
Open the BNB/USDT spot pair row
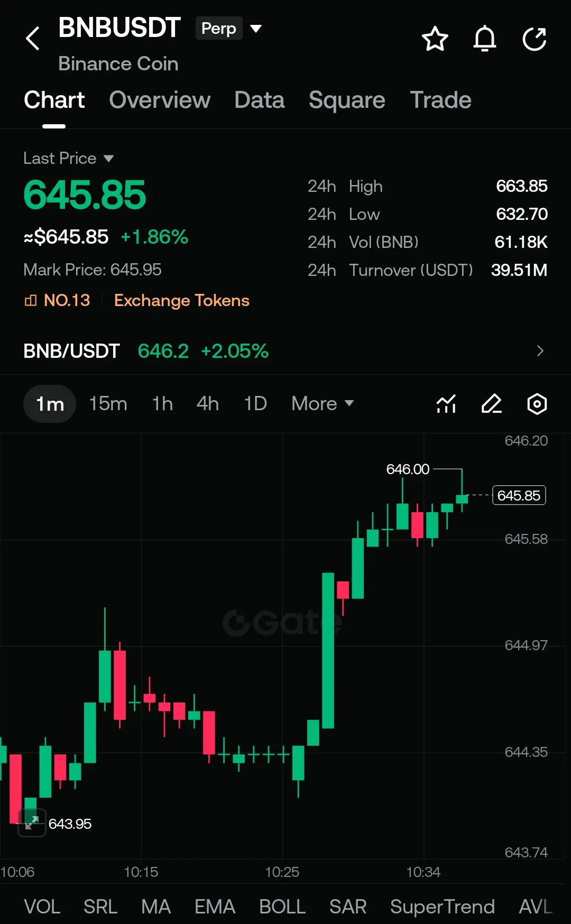285,351
